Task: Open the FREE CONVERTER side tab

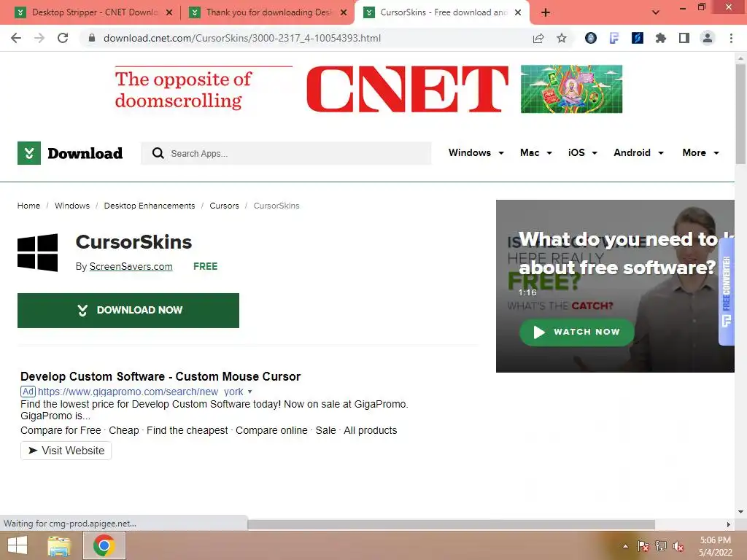Action: point(727,292)
